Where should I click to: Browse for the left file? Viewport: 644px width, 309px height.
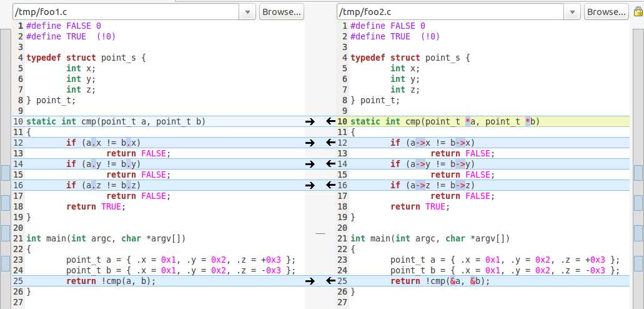tap(282, 12)
